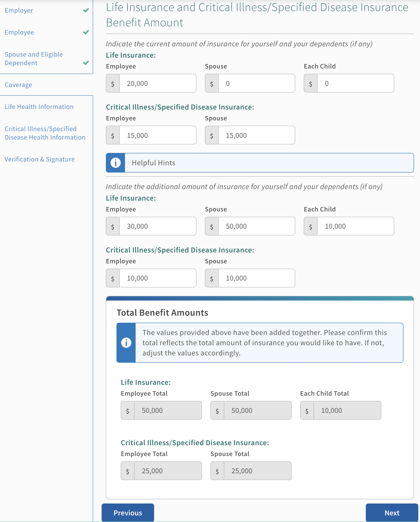Click the Helpful Hints info icon
Image resolution: width=420 pixels, height=522 pixels.
[115, 163]
